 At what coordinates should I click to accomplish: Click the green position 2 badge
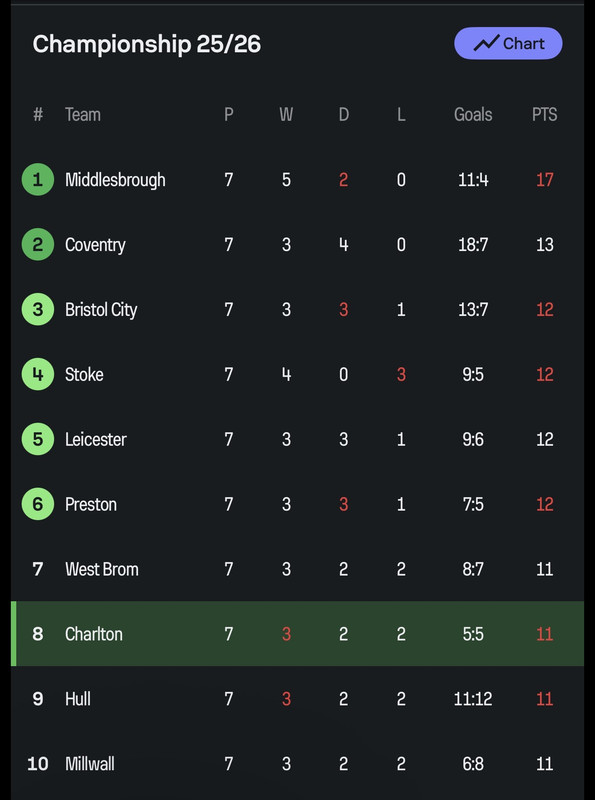click(38, 244)
